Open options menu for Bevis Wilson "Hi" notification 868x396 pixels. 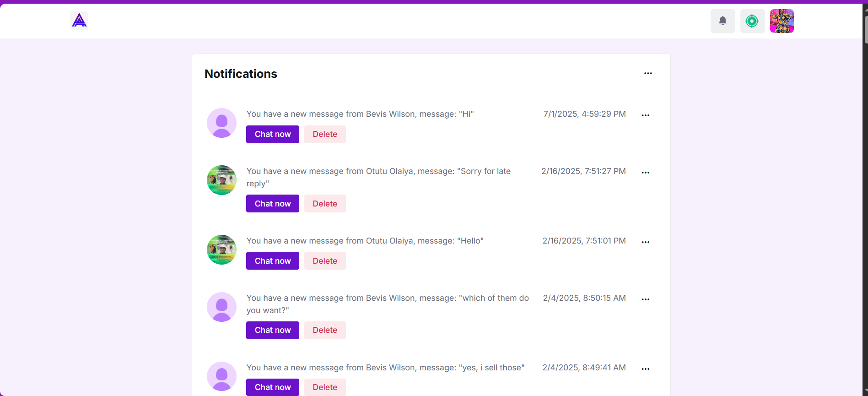click(645, 115)
